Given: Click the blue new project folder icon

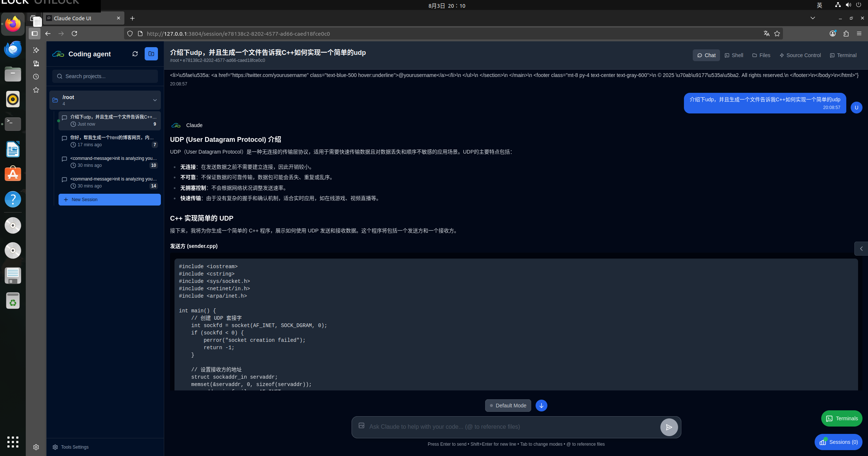Looking at the screenshot, I should (x=151, y=54).
